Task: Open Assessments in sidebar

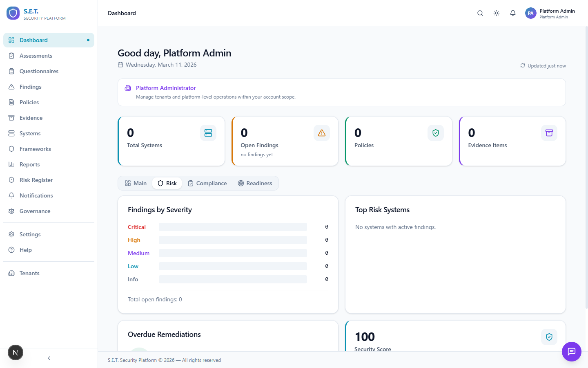Action: [49, 56]
